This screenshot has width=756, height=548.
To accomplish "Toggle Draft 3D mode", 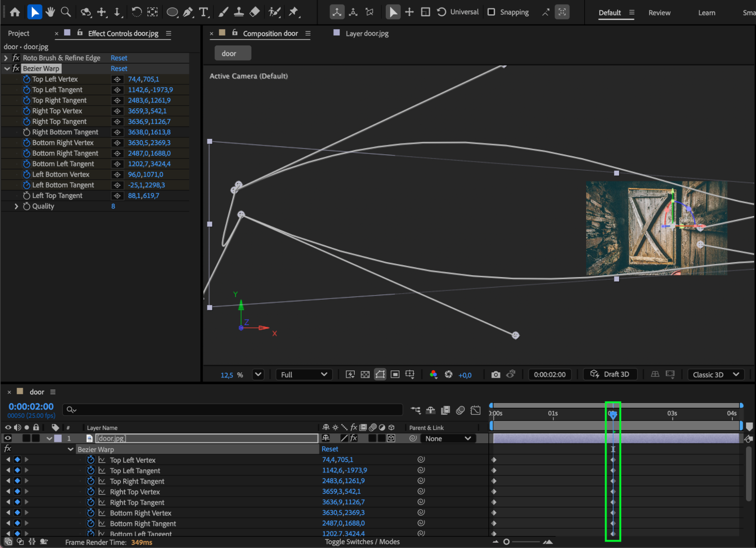I will click(x=610, y=374).
